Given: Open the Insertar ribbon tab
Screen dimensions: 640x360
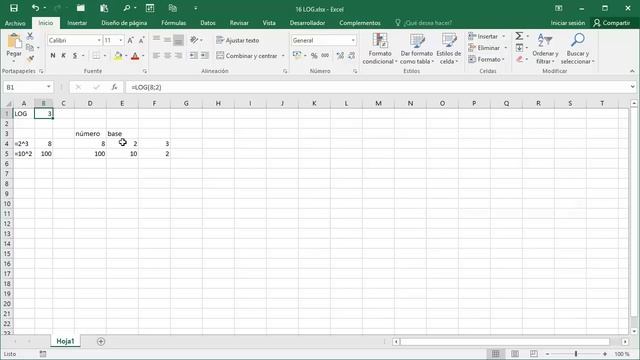Looking at the screenshot, I should coord(77,23).
